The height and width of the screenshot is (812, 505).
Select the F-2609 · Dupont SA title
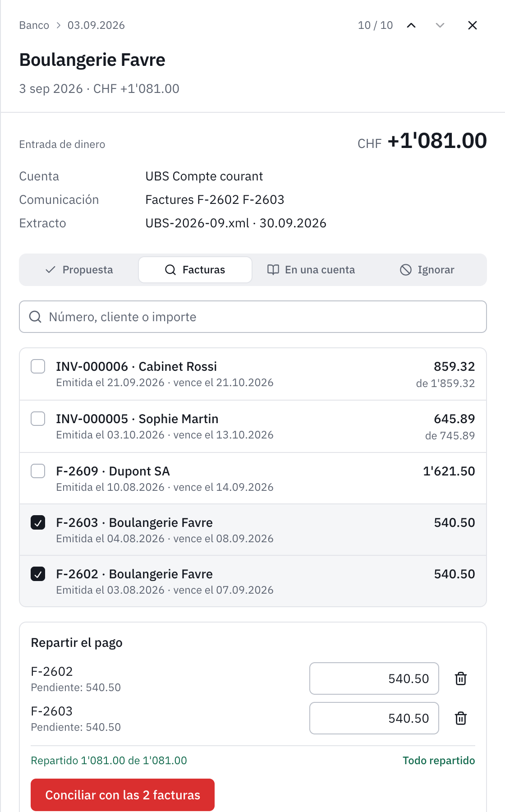[x=113, y=471]
